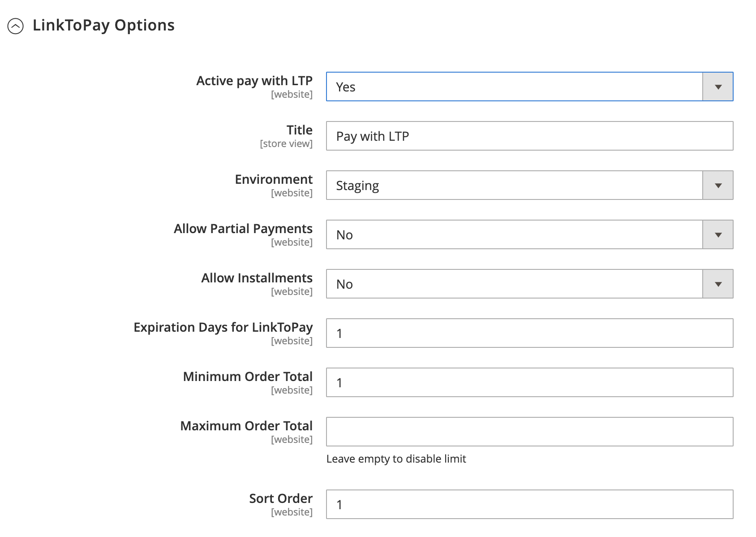
Task: Open the Environment dropdown showing Staging
Action: pos(529,185)
